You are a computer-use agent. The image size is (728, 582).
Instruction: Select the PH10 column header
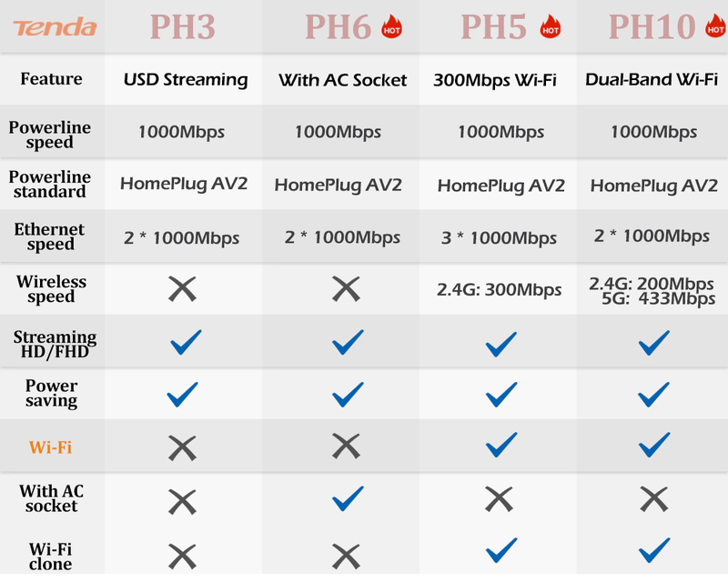pyautogui.click(x=652, y=27)
